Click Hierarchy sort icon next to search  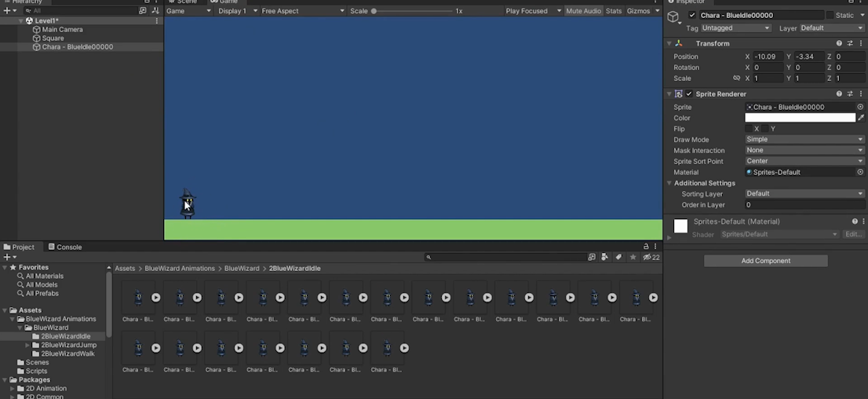pyautogui.click(x=155, y=10)
